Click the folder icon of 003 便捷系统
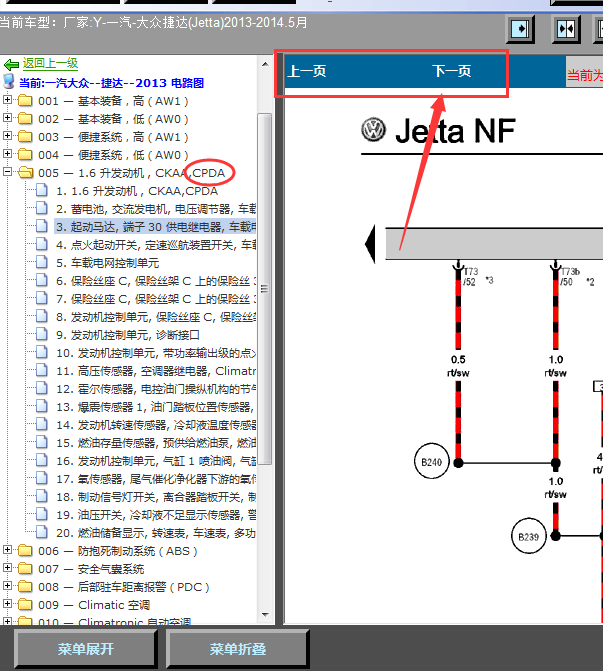The image size is (603, 671). (25, 137)
